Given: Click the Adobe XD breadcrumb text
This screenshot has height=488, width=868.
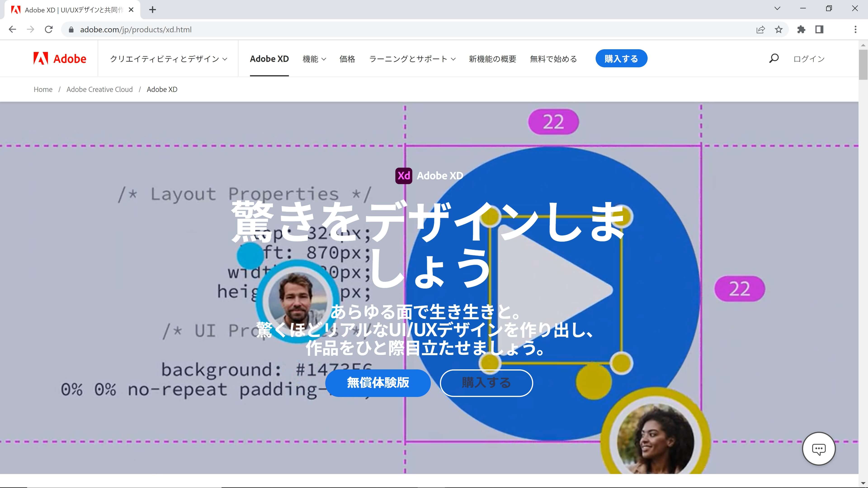Looking at the screenshot, I should (x=162, y=89).
